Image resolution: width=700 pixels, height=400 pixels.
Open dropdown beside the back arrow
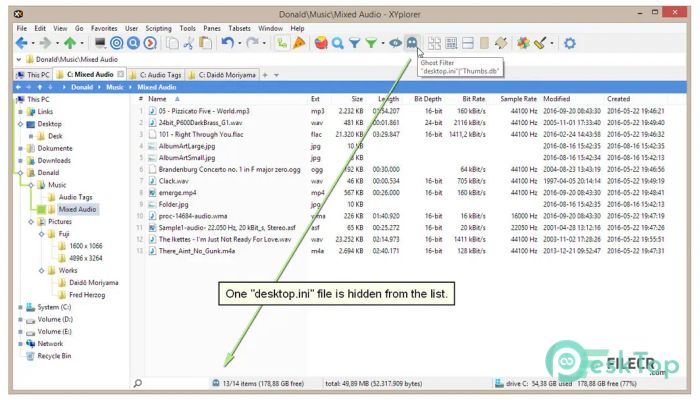coord(33,43)
